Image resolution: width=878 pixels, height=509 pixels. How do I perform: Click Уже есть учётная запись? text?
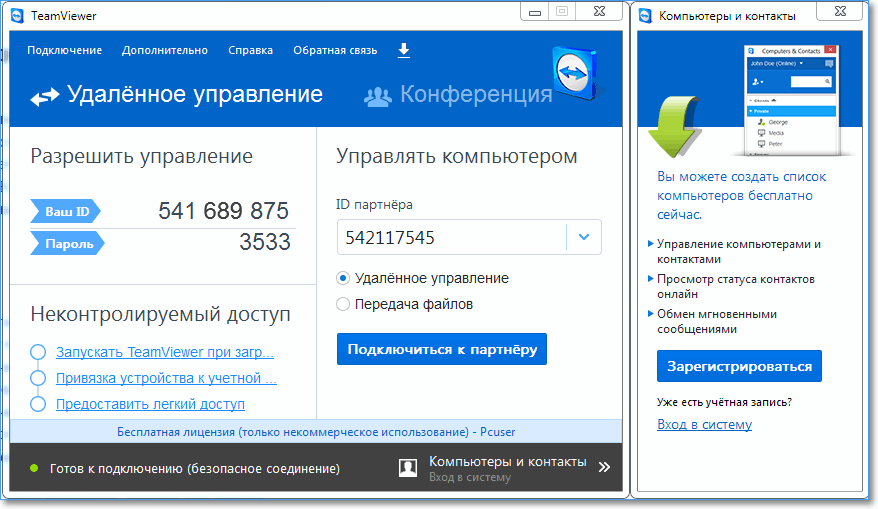coord(724,402)
